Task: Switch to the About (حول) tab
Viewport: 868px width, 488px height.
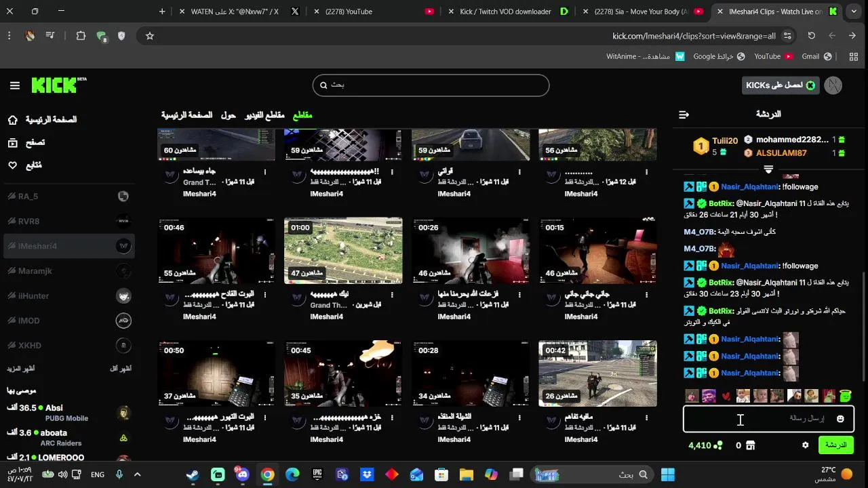Action: [x=229, y=115]
